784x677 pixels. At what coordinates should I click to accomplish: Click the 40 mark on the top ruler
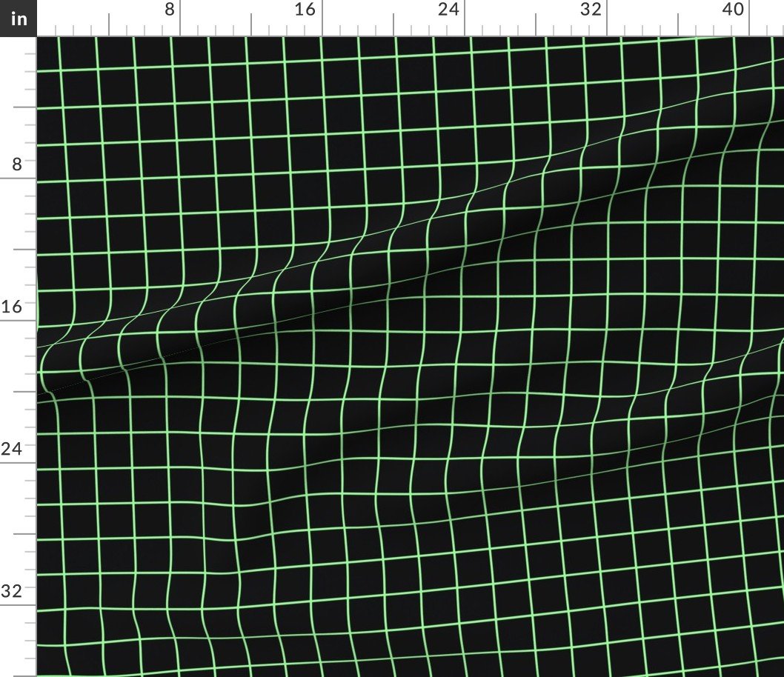[x=733, y=9]
